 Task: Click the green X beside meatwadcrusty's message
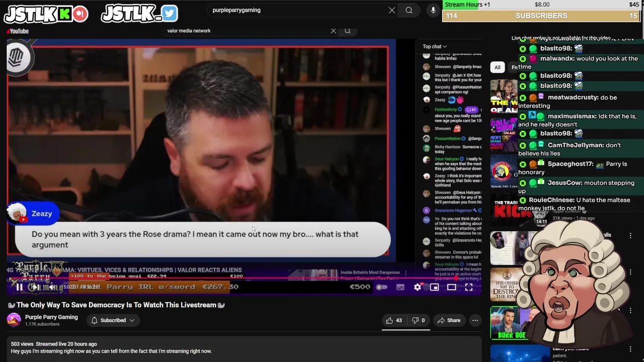click(523, 98)
